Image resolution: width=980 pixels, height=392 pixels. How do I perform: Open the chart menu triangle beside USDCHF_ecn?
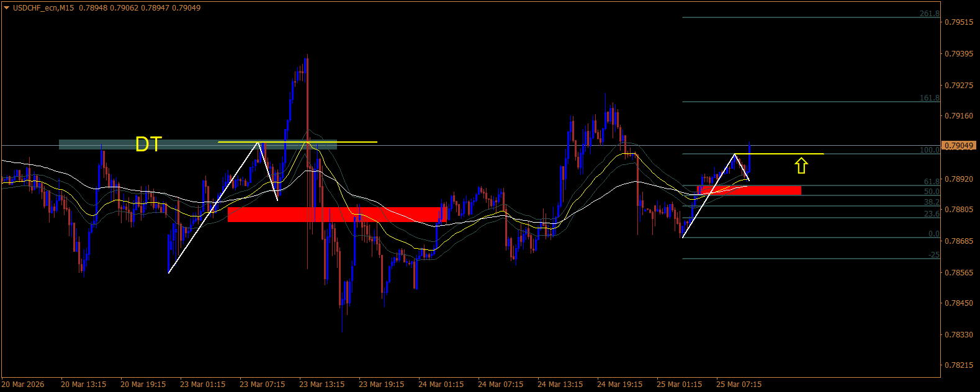coord(7,8)
